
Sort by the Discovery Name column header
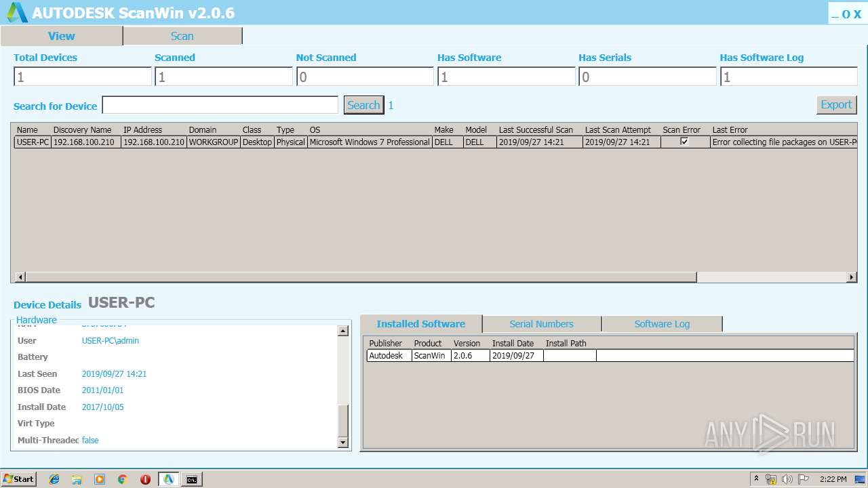pos(82,129)
